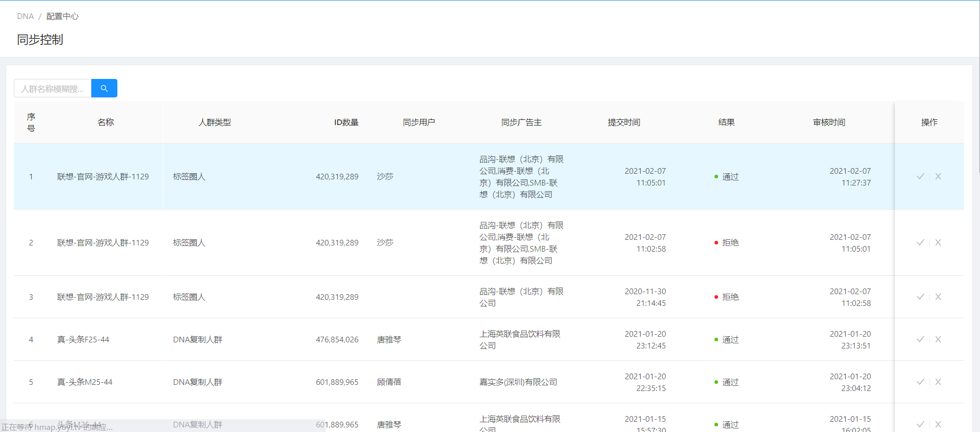
Task: Select row 1 name 联想-官网-游戏人群-1129
Action: coord(103,176)
